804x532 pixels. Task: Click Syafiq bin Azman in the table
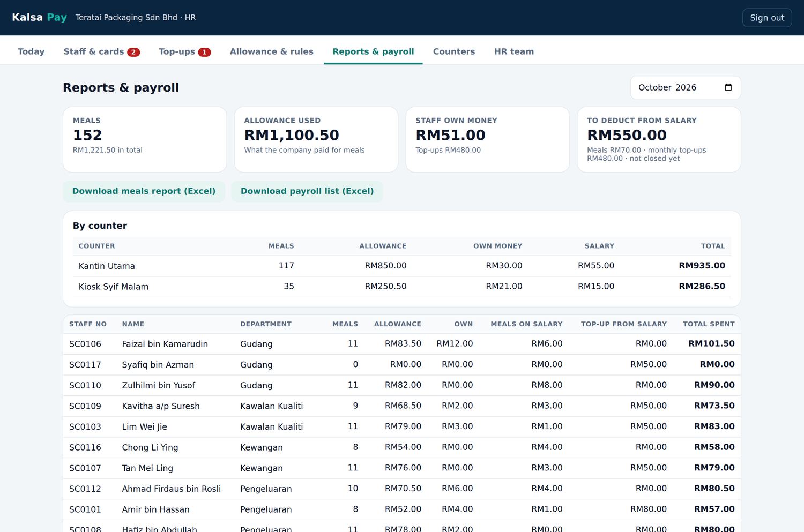pos(158,365)
